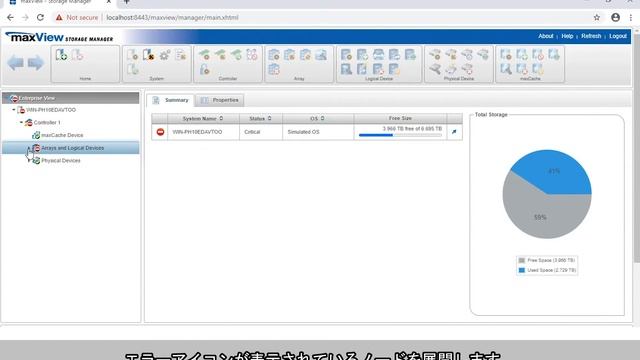This screenshot has height=360, width=640.
Task: Switch to the Properties tab
Action: 220,100
